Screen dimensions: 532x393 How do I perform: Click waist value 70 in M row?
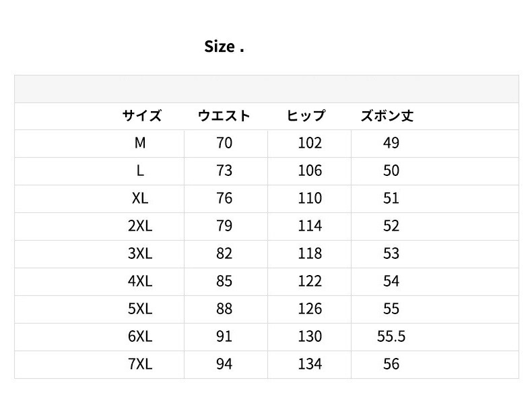[224, 143]
